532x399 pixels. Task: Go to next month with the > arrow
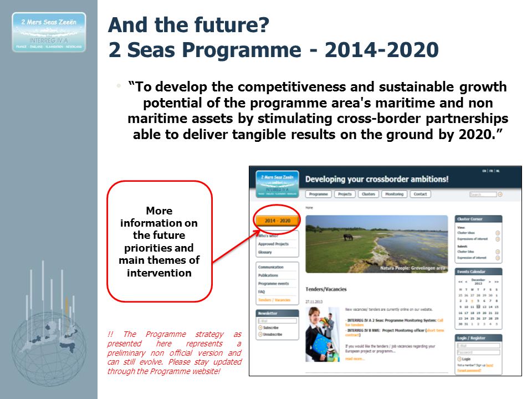coord(490,282)
